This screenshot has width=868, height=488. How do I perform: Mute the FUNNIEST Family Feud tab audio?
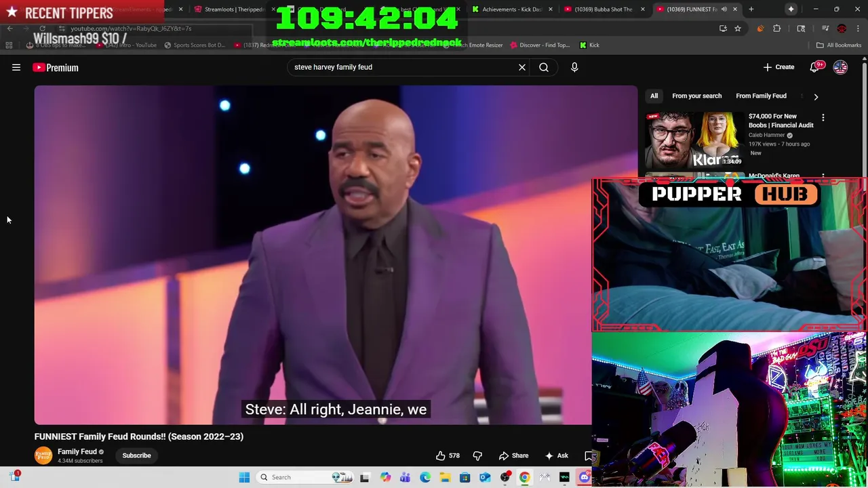[x=724, y=9]
